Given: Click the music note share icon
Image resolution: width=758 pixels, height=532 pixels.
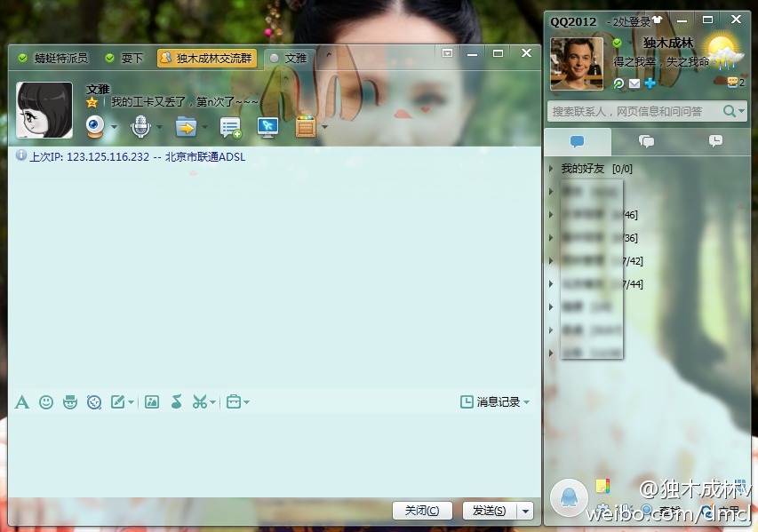Looking at the screenshot, I should click(177, 401).
